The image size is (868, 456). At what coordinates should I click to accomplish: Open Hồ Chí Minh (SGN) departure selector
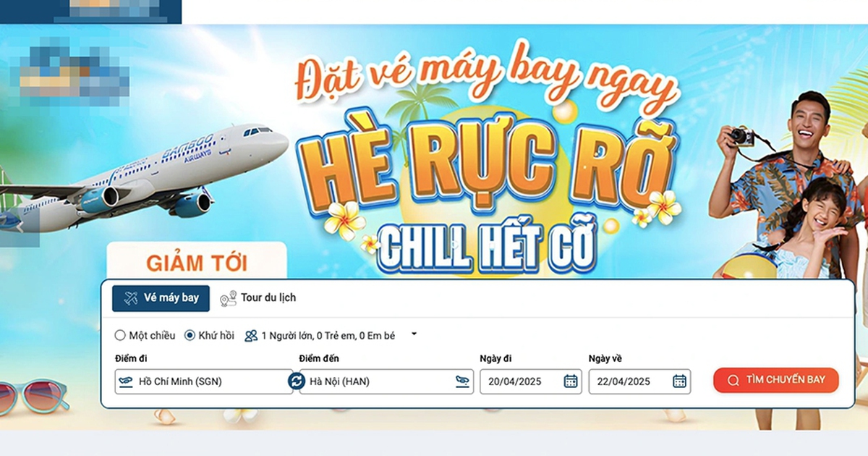(x=204, y=381)
